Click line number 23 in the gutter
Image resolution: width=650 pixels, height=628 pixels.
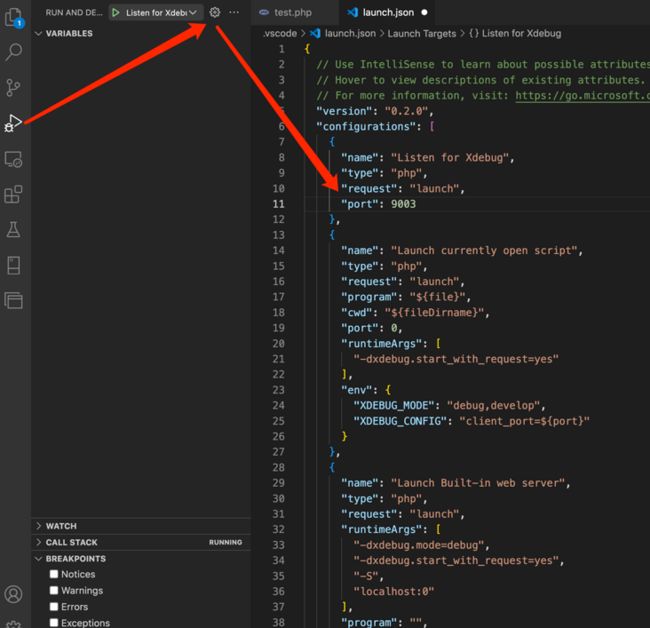coord(279,390)
